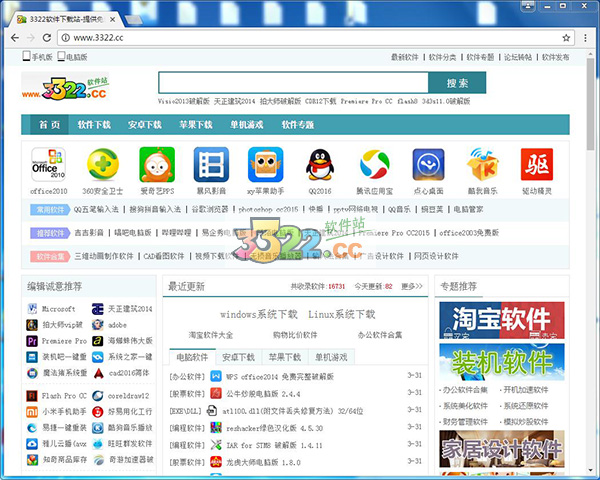
Task: Click the www.3322.cc address bar
Action: tap(314, 38)
